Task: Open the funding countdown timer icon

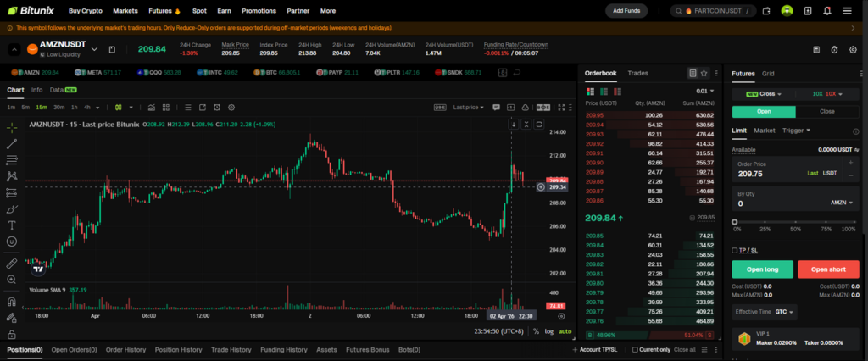Action: tap(834, 49)
